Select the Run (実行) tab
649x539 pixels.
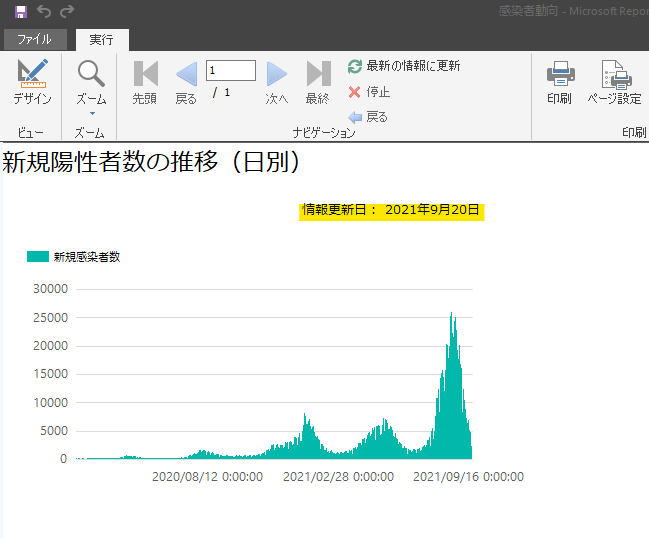(101, 40)
